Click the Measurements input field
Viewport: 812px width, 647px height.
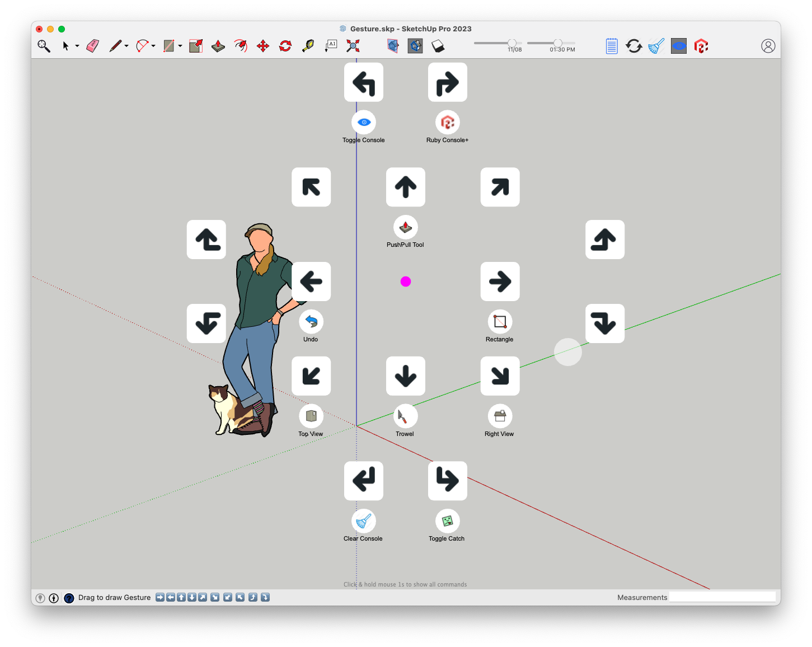tap(722, 597)
